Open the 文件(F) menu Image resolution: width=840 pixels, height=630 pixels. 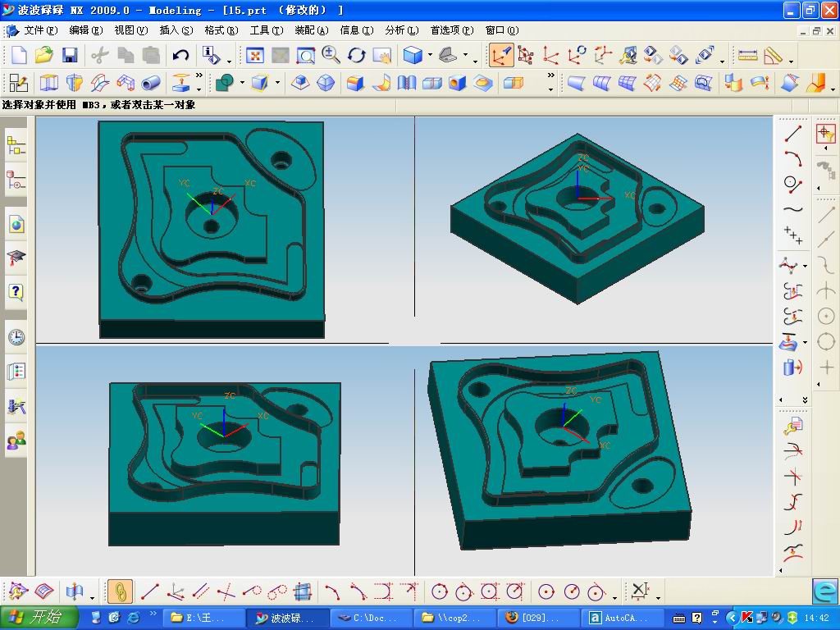tap(41, 30)
